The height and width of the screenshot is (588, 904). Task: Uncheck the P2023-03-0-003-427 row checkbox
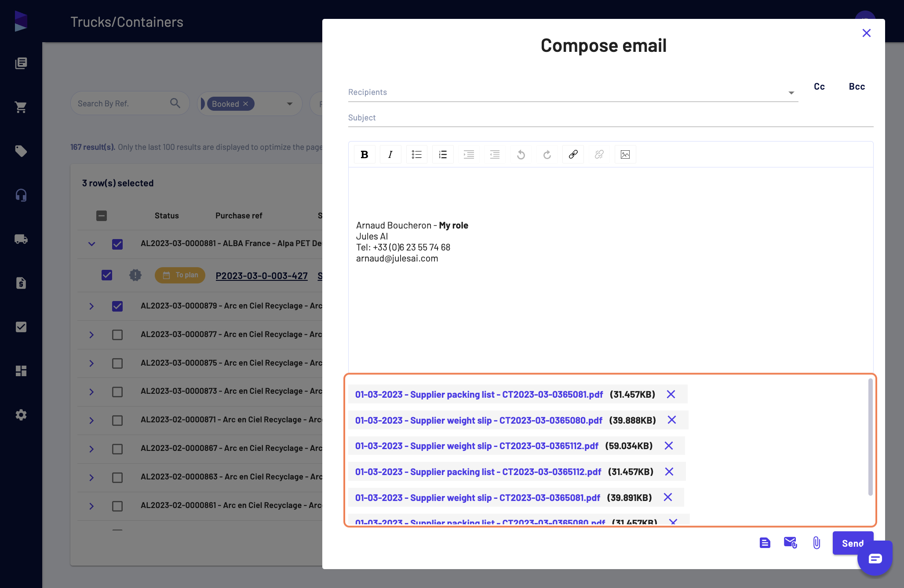tap(107, 275)
